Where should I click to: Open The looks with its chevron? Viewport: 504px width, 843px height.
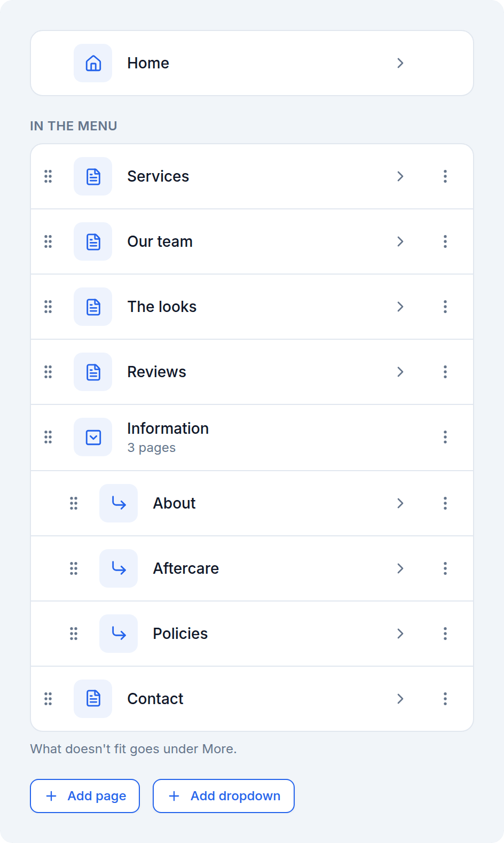click(x=400, y=307)
